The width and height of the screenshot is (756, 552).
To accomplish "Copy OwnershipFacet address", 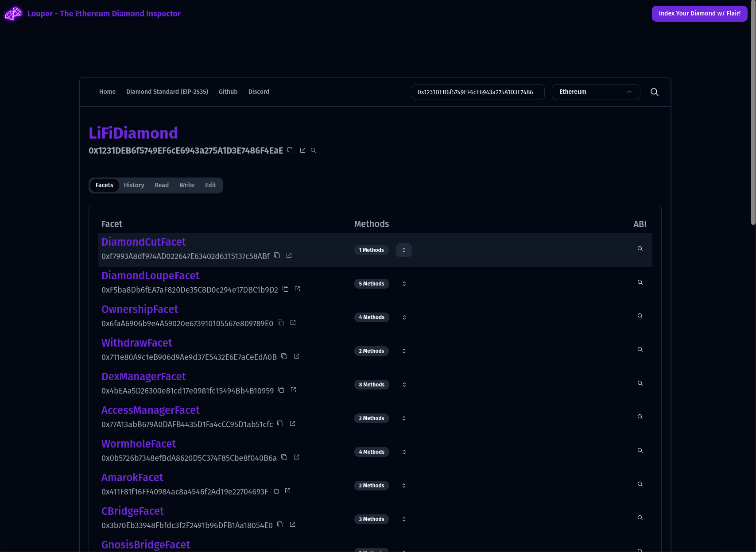I will (x=281, y=323).
